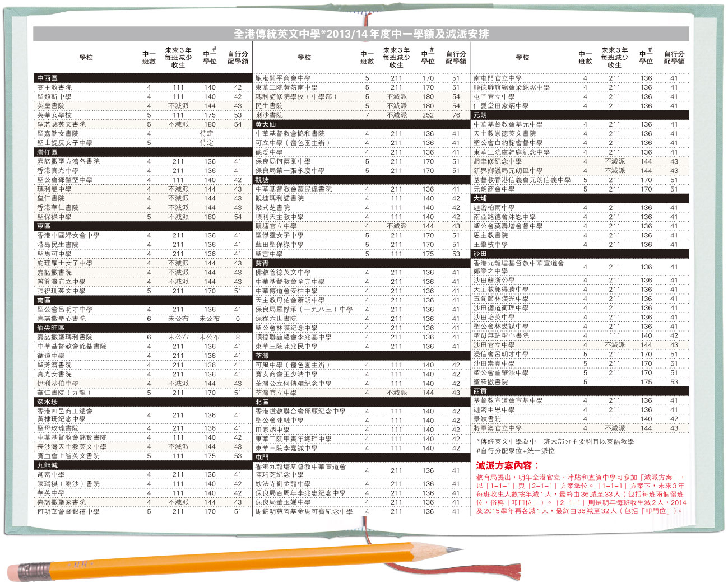Click the red heading 減派方案內容
728x583 pixels.
508,465
